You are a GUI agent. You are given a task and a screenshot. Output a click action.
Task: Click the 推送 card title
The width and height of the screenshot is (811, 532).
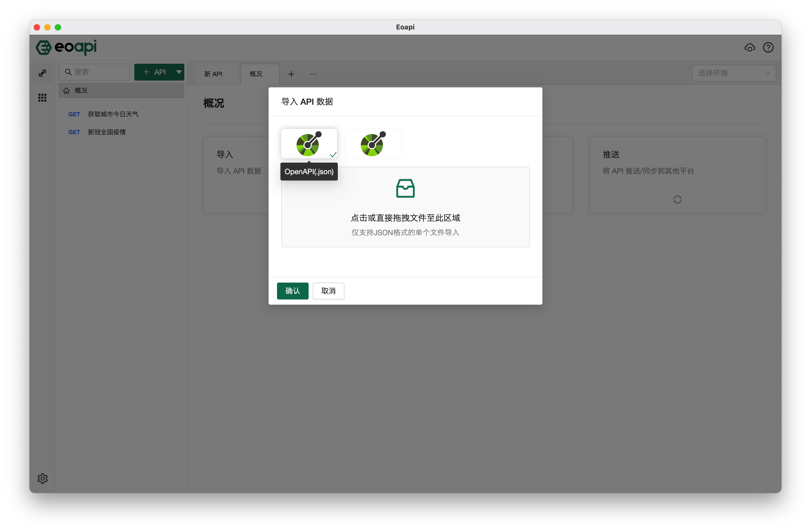tap(611, 155)
